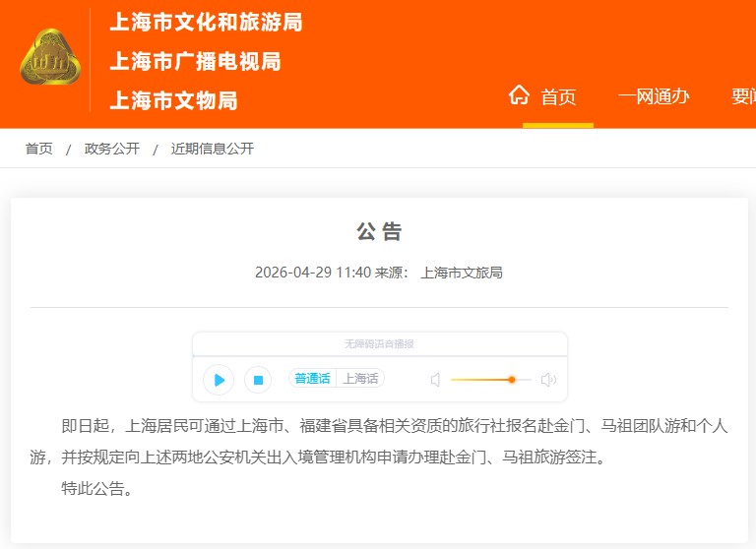Click the home icon in navigation

click(x=519, y=95)
